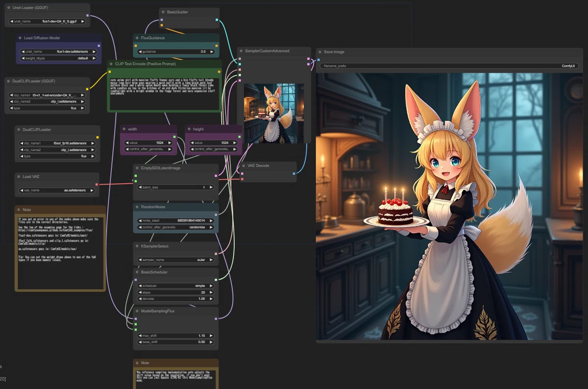Toggle collapse dot of CLIP Text Encode node
This screenshot has height=389, width=588.
111,64
